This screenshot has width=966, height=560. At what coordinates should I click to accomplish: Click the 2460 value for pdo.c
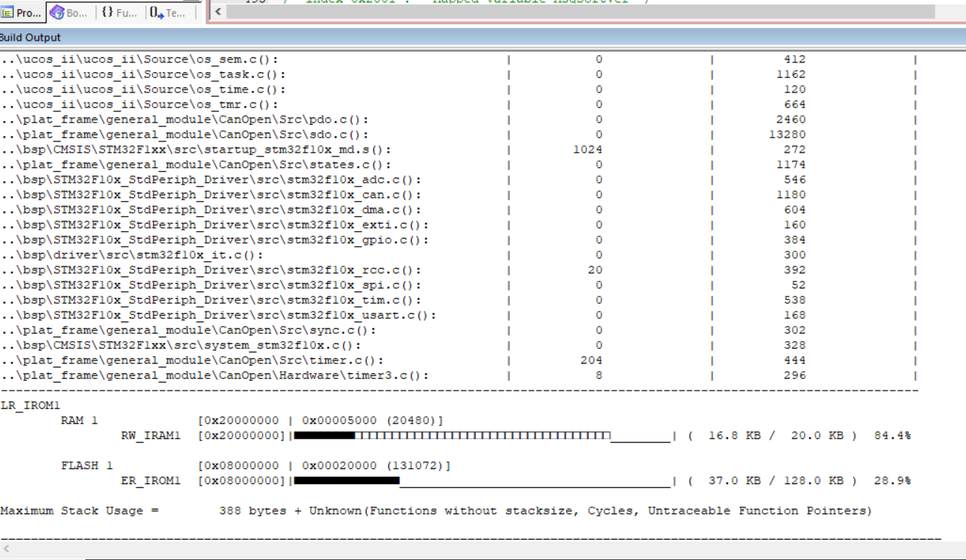791,119
